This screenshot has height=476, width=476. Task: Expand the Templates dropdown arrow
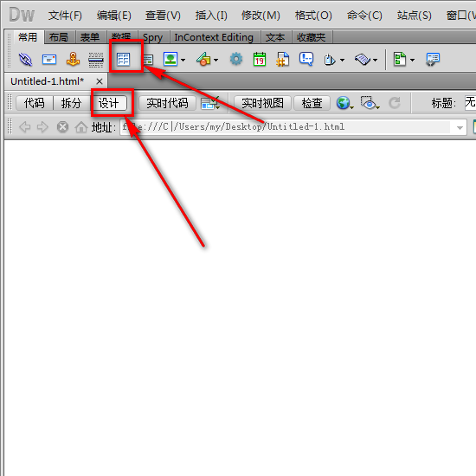412,60
